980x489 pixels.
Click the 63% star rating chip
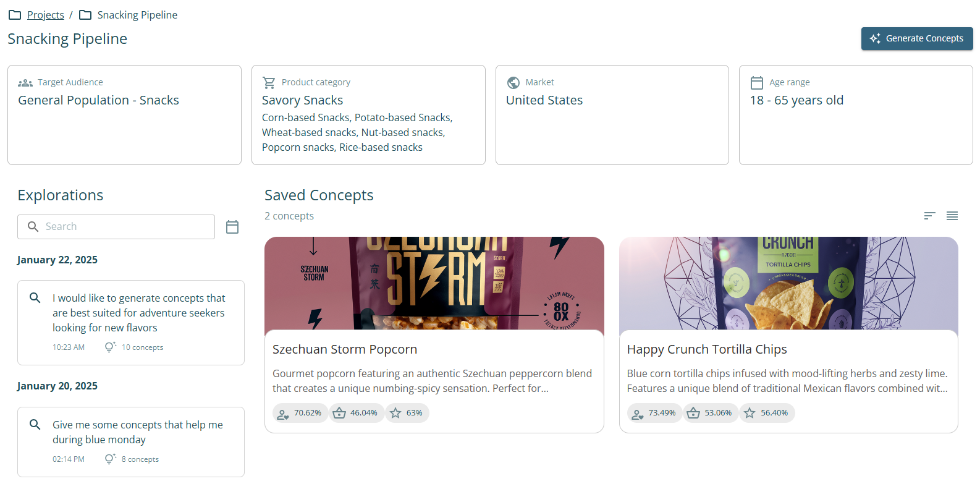407,413
